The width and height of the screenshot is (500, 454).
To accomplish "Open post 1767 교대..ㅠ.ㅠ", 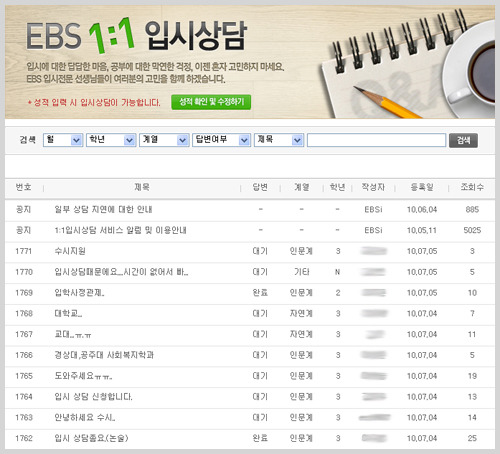I will [73, 334].
